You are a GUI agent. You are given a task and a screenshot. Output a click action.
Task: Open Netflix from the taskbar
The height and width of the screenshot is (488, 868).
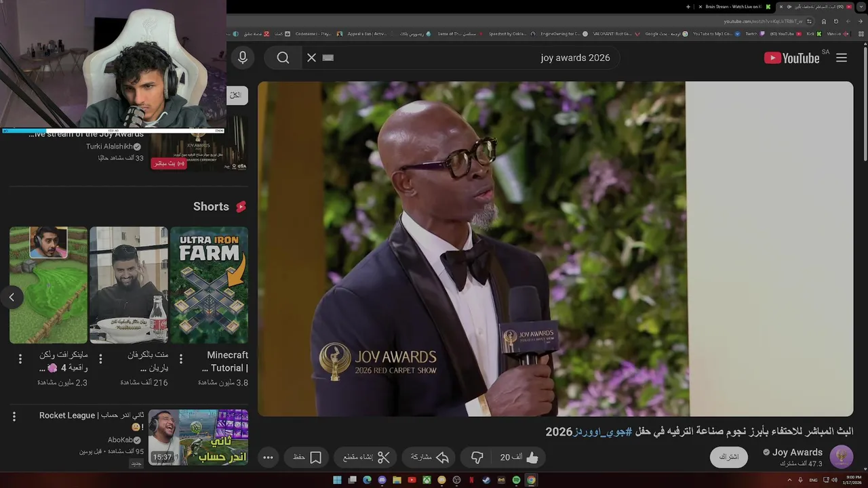(x=471, y=480)
